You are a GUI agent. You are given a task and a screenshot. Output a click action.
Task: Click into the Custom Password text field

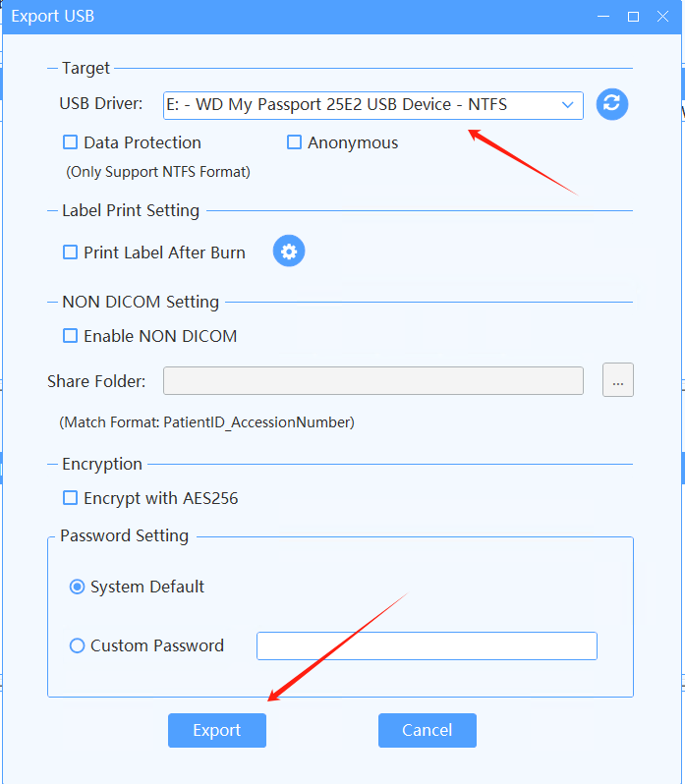click(x=427, y=645)
